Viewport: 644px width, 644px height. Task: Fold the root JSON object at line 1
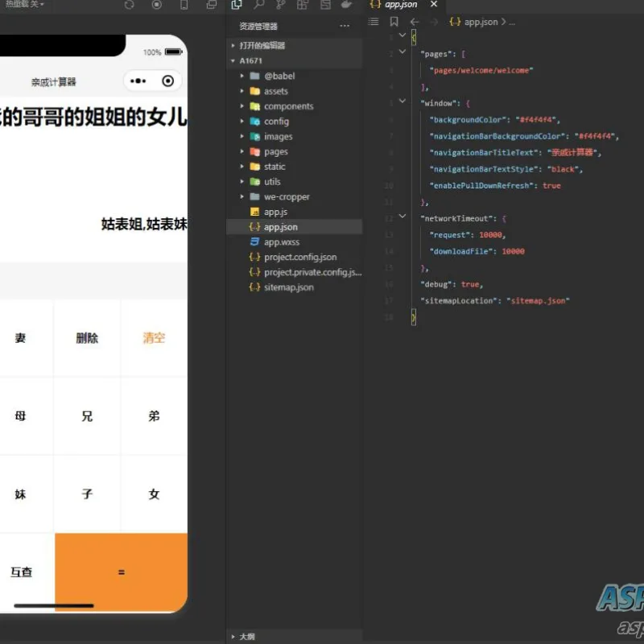(402, 35)
